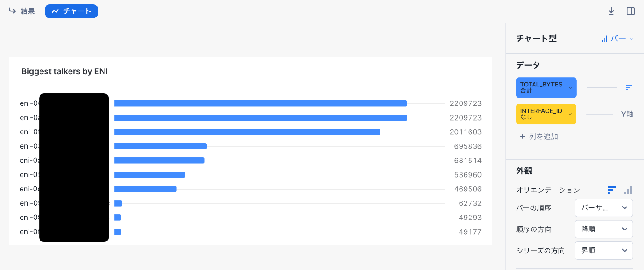Toggle the side panel layout icon
Screen dimensions: 644x270
click(631, 11)
